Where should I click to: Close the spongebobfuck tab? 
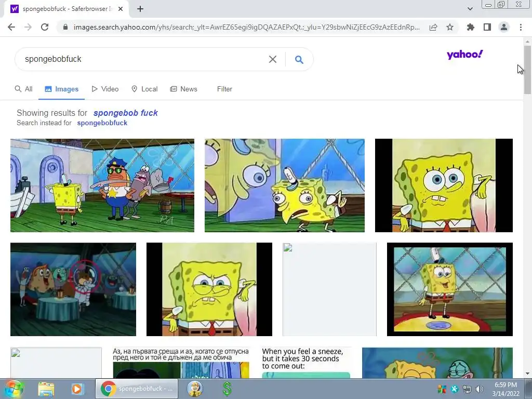point(121,9)
